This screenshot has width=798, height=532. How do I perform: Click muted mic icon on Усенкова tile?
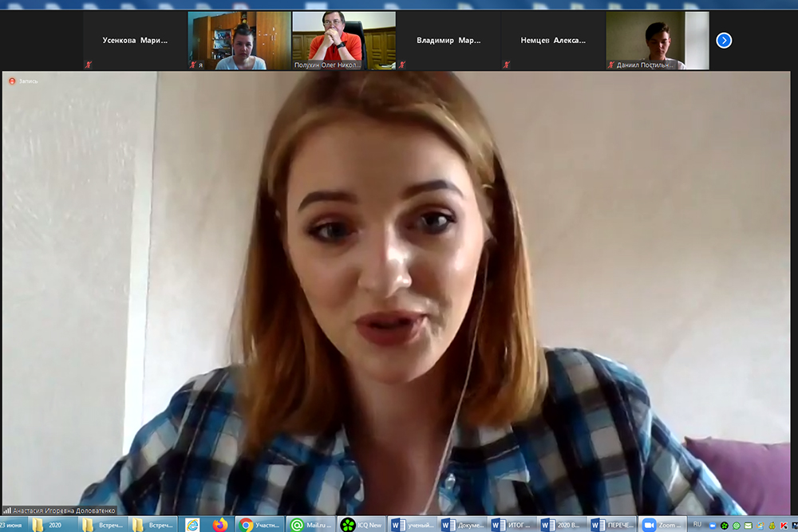click(89, 65)
